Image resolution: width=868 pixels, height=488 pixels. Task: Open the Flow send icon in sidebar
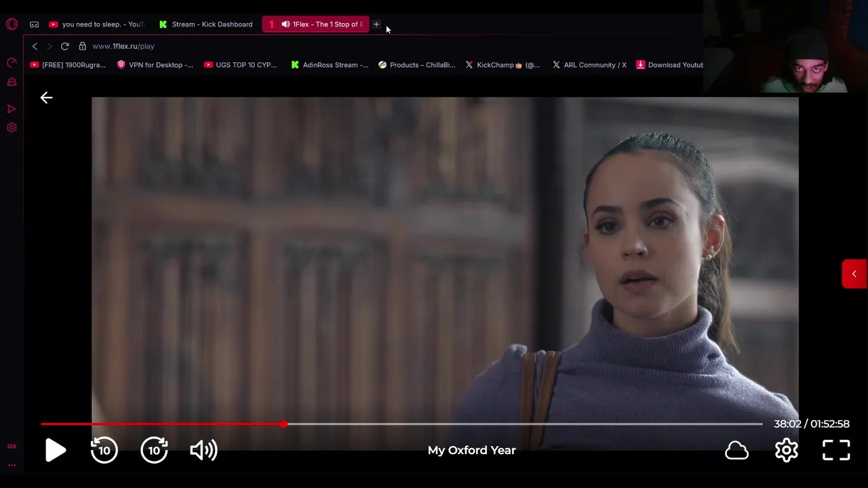coord(12,108)
